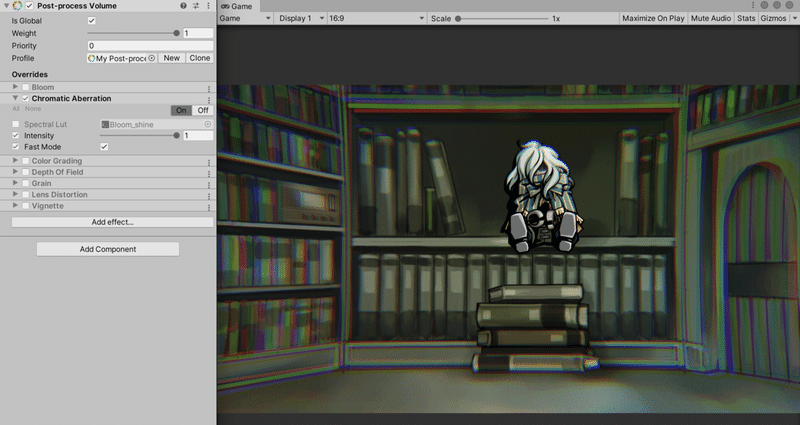Screen dimensions: 800x425
Task: Open Chromatic Aberration override options menu
Action: (x=209, y=99)
